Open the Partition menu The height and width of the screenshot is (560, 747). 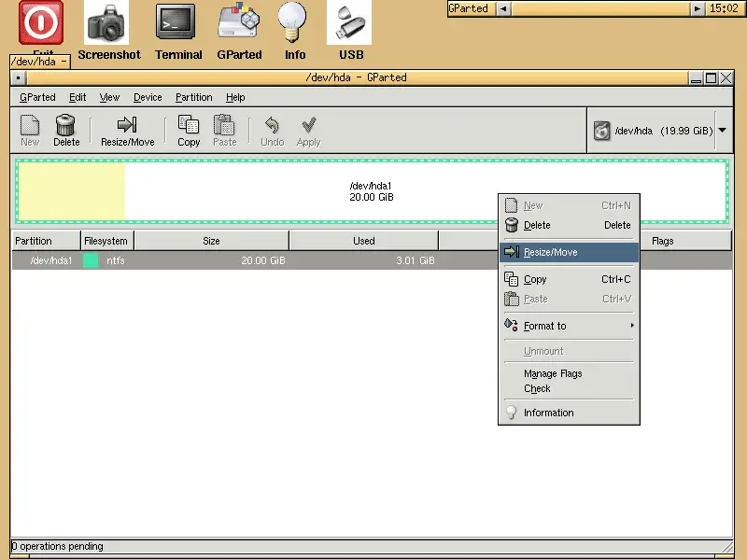tap(194, 97)
